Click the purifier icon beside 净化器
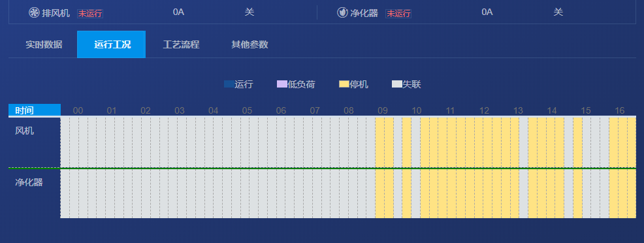The width and height of the screenshot is (644, 243). 342,12
